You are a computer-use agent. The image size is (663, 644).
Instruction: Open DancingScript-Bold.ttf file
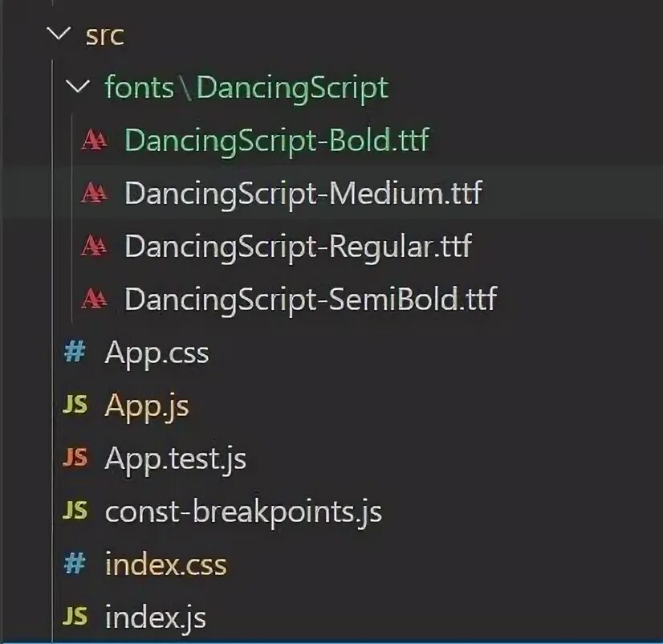[277, 141]
